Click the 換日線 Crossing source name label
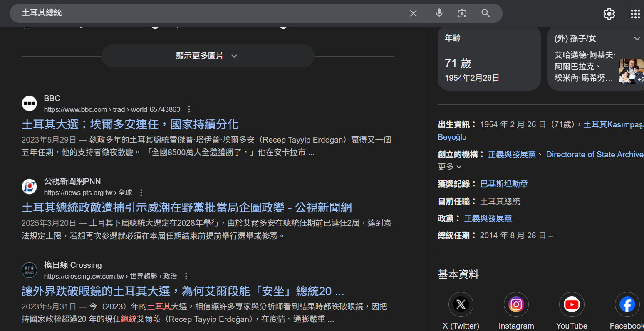 click(x=73, y=265)
